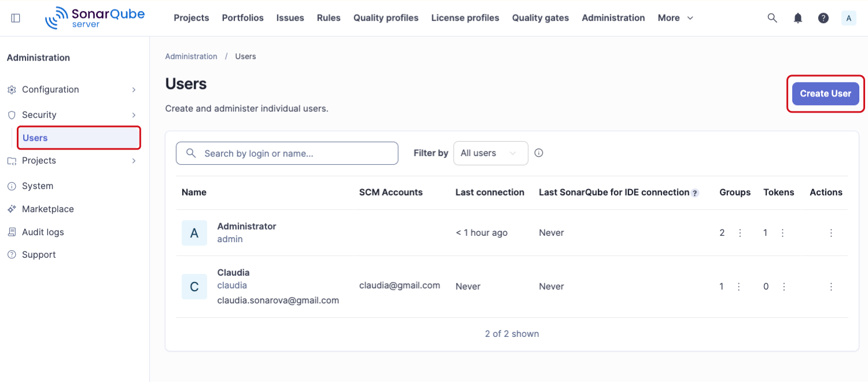Expand the sidebar Projects section chevron
The image size is (868, 382).
click(134, 161)
